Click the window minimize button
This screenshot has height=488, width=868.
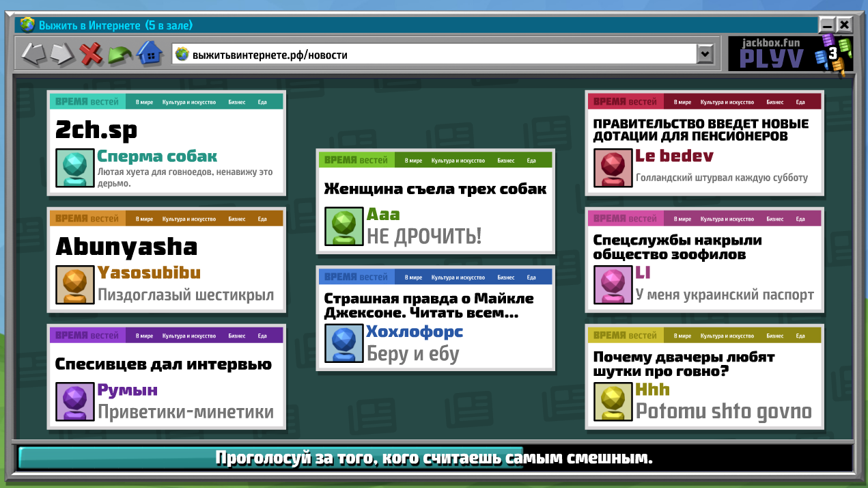[828, 25]
